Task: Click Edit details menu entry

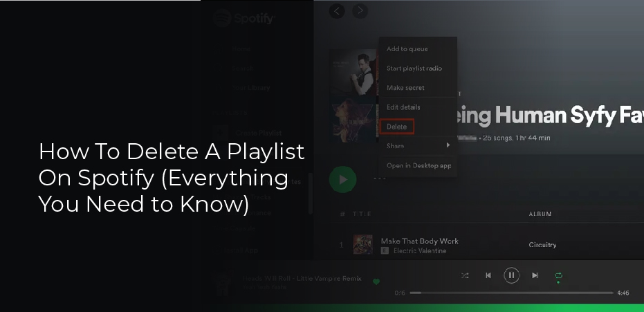Action: pyautogui.click(x=403, y=107)
